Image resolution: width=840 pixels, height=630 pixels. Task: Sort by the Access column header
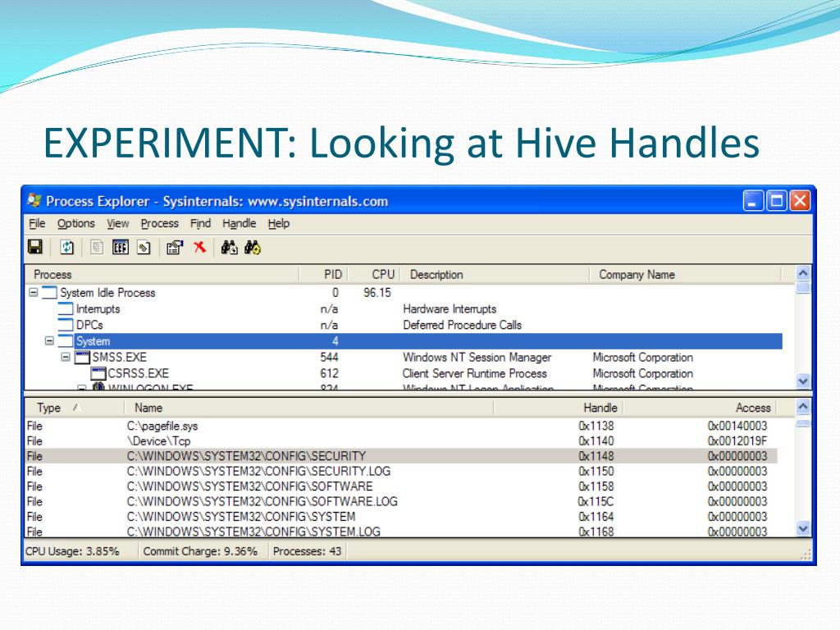click(x=700, y=408)
